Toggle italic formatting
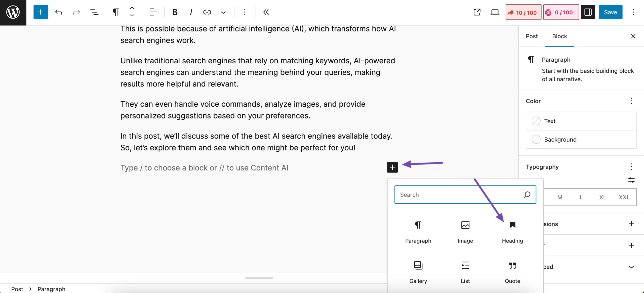Image resolution: width=644 pixels, height=293 pixels. tap(191, 12)
